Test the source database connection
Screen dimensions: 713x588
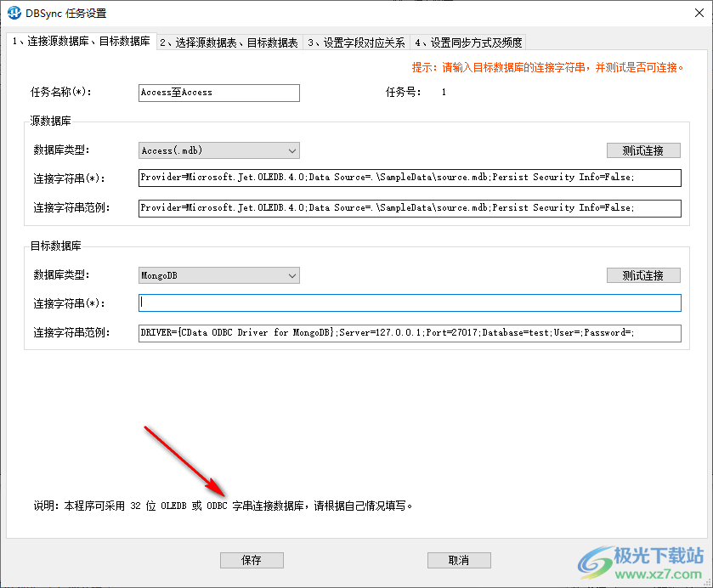point(643,150)
